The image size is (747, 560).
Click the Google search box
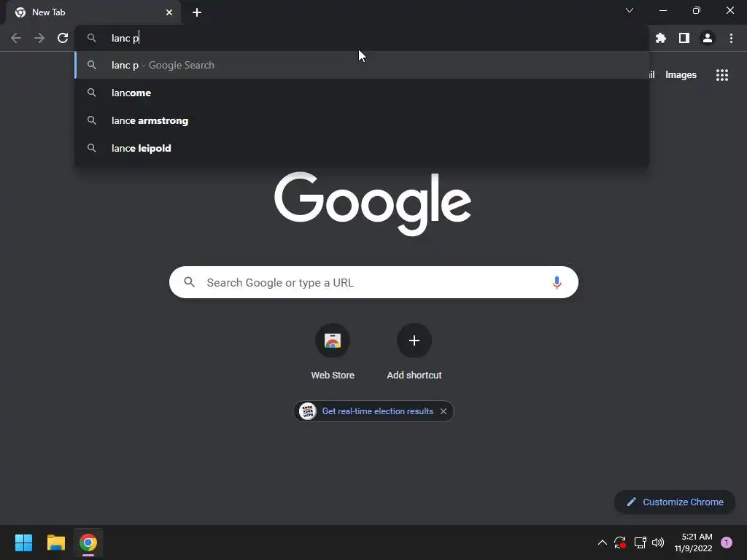(x=373, y=282)
